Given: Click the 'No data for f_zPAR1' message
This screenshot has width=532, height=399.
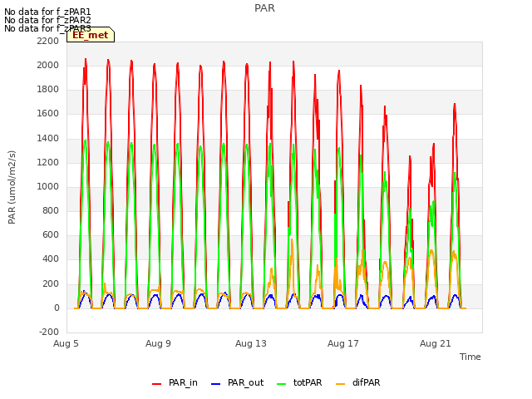Looking at the screenshot, I should (47, 12).
